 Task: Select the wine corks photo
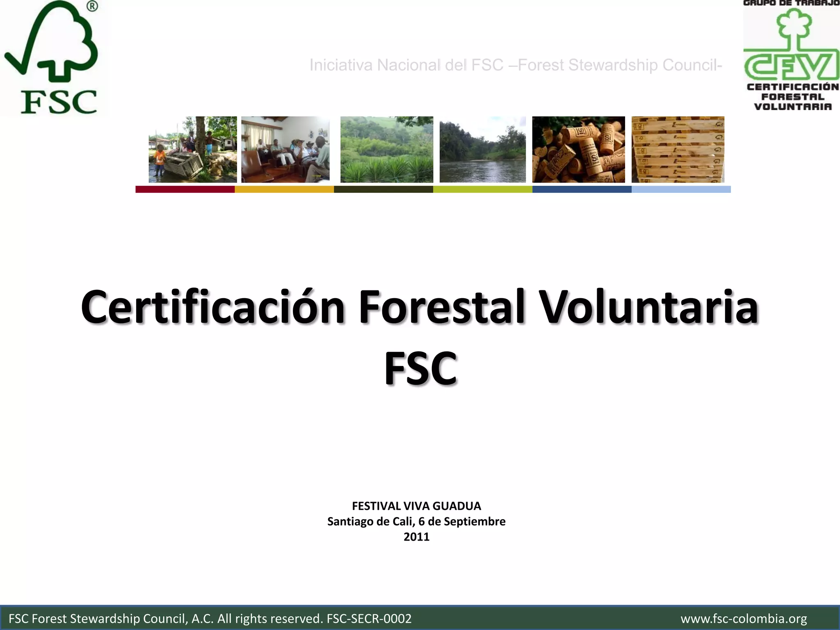click(x=578, y=149)
